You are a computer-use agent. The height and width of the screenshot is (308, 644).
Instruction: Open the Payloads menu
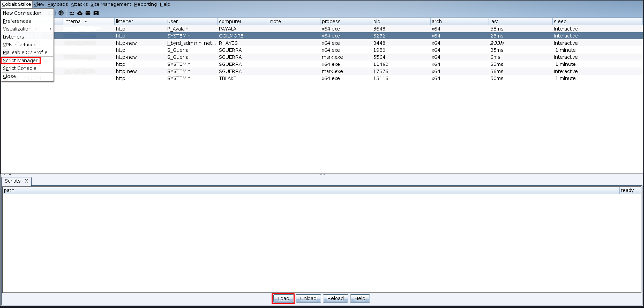(x=58, y=4)
